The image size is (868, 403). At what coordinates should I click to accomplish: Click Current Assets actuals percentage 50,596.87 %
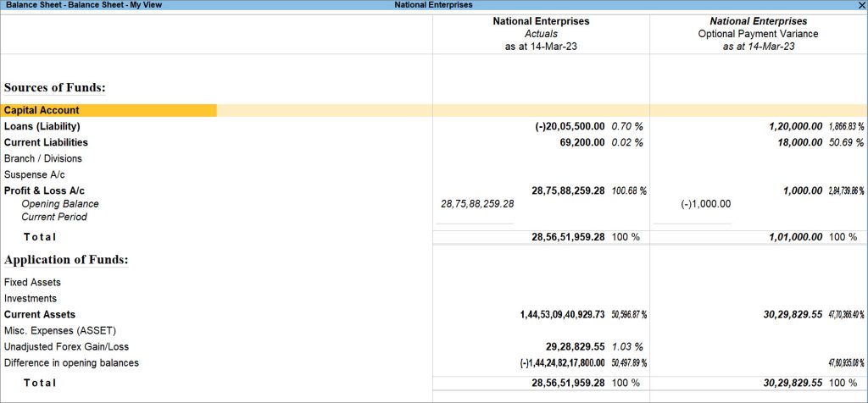(x=630, y=315)
